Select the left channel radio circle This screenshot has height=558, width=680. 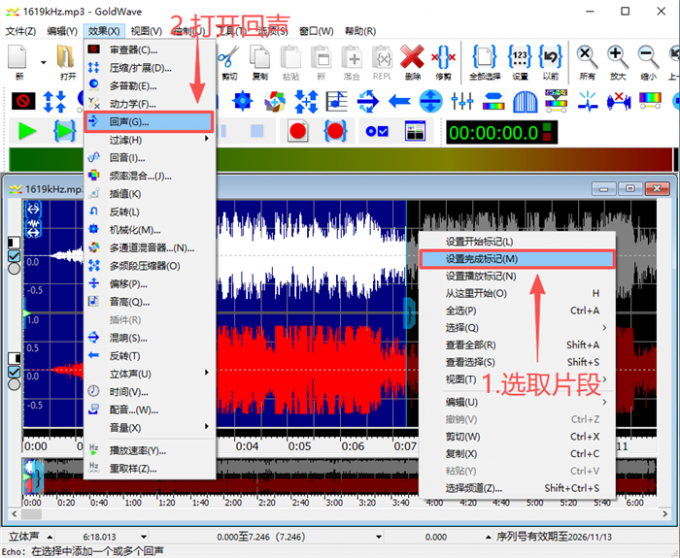[14, 268]
